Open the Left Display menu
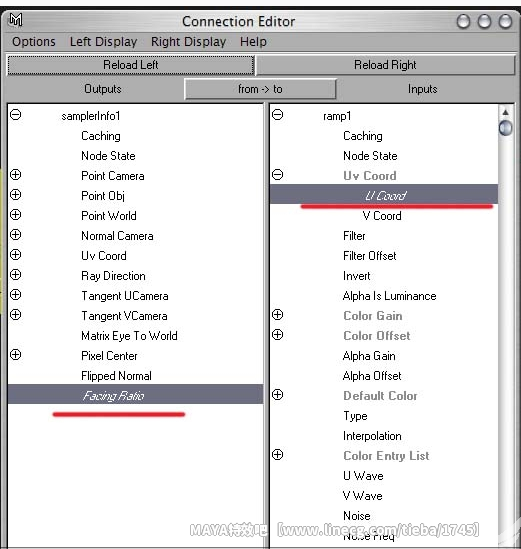The width and height of the screenshot is (521, 549). tap(103, 42)
